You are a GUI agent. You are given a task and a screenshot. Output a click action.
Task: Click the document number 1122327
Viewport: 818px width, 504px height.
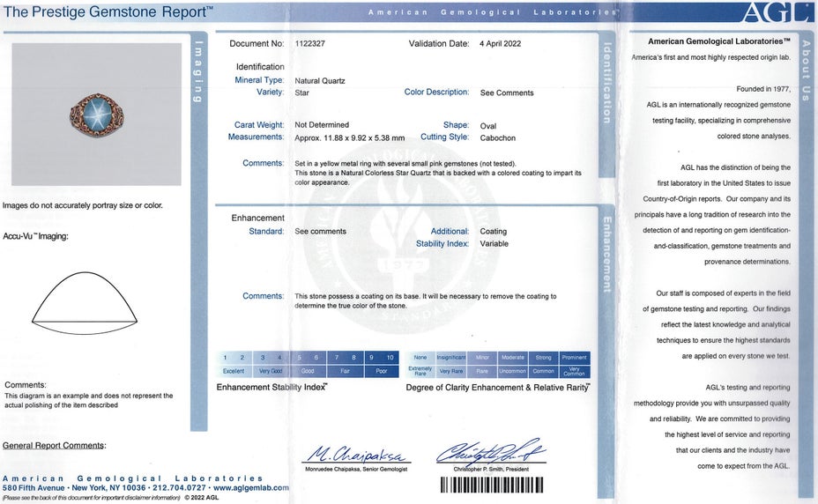click(309, 43)
